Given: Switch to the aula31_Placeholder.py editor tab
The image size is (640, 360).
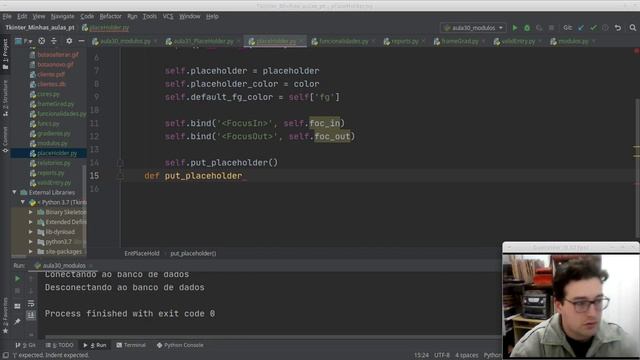Looking at the screenshot, I should click(203, 41).
